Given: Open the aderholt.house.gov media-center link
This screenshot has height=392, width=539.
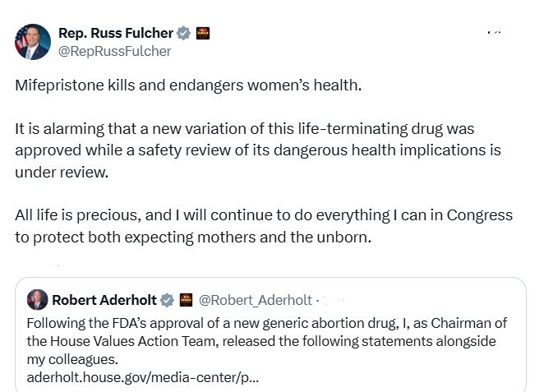Looking at the screenshot, I should (x=142, y=377).
